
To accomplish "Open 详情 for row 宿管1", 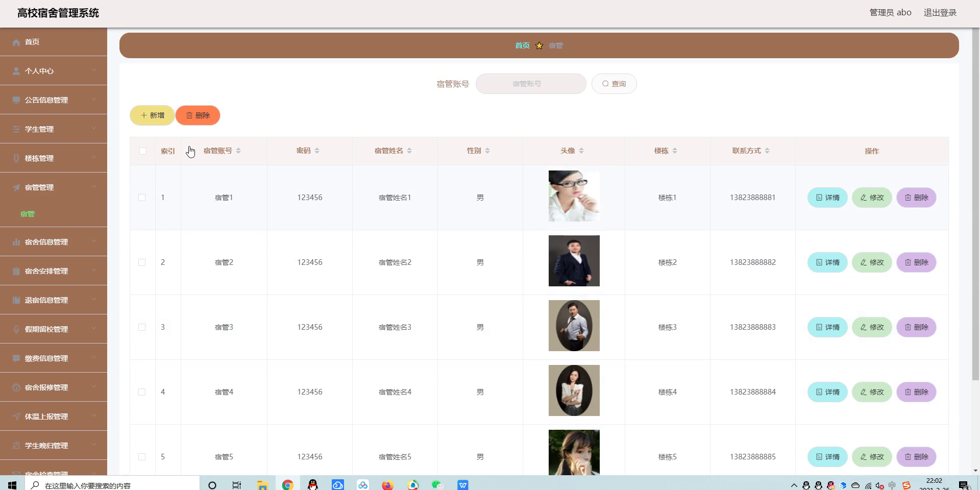I will pos(827,198).
